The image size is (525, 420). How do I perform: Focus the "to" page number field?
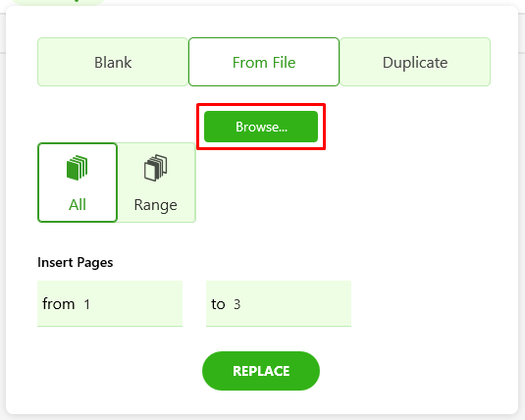[279, 303]
